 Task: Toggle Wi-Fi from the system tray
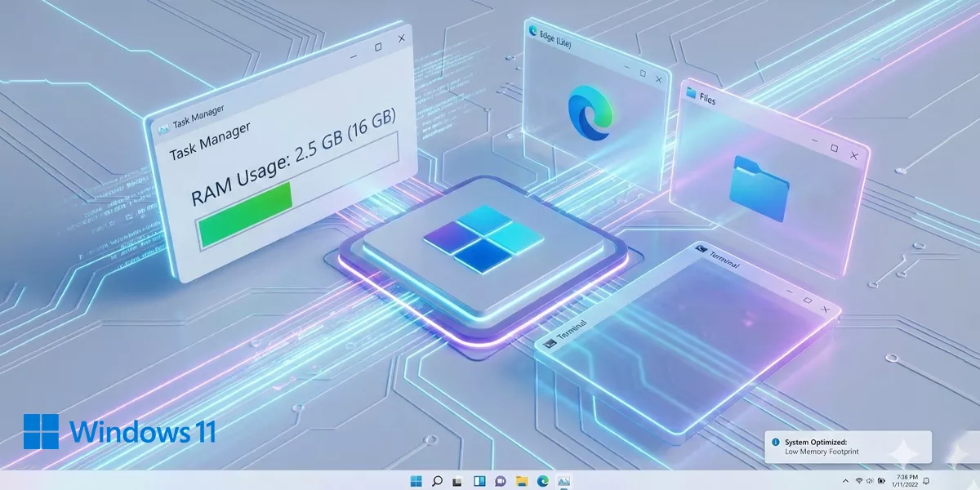click(859, 479)
